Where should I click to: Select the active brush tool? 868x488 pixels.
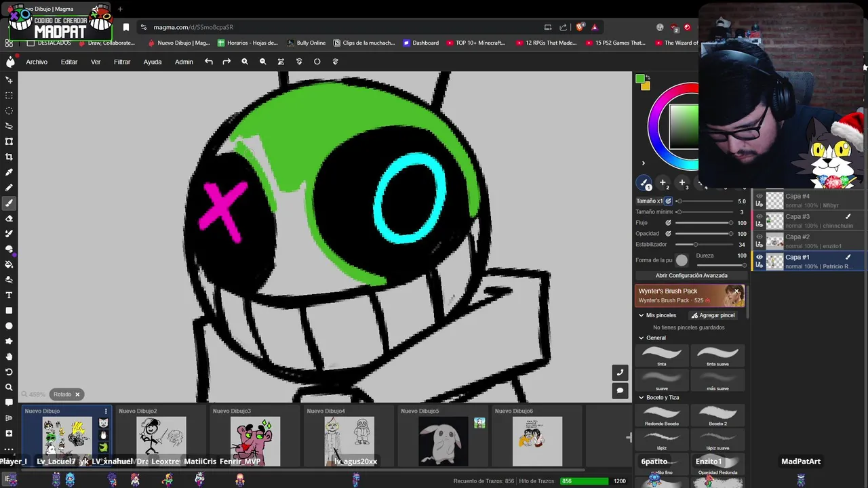tap(9, 203)
